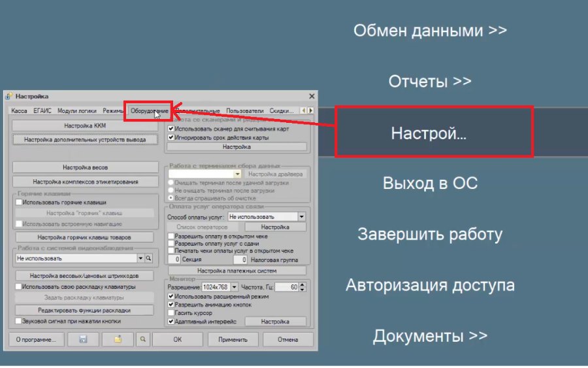Switch to the Скидки tab
Viewport: 588px width, 368px height.
pos(281,111)
